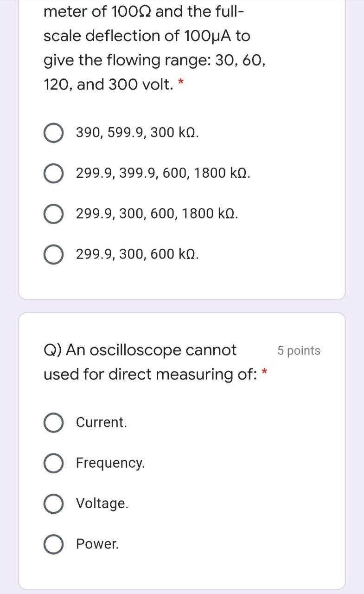Click inside the oscilloscope question card
Viewport: 364px width, 594px height.
point(181,441)
